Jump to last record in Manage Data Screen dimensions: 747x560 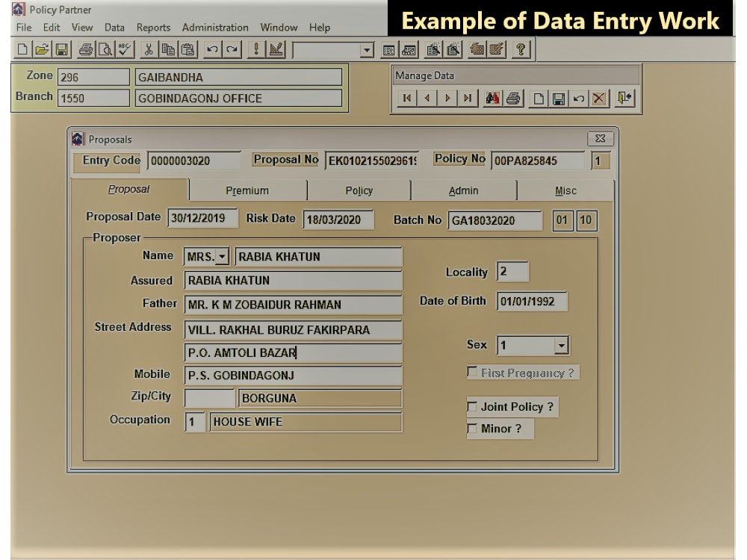pyautogui.click(x=468, y=98)
